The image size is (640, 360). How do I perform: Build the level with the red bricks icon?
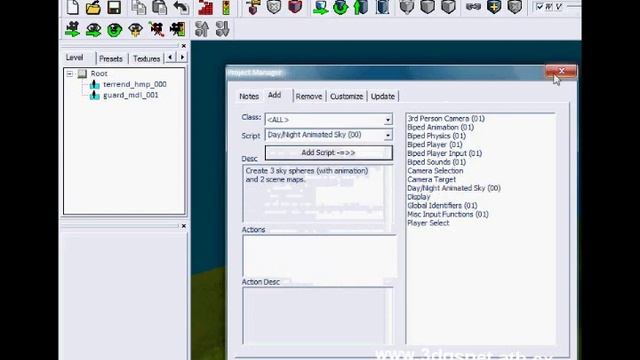point(205,7)
